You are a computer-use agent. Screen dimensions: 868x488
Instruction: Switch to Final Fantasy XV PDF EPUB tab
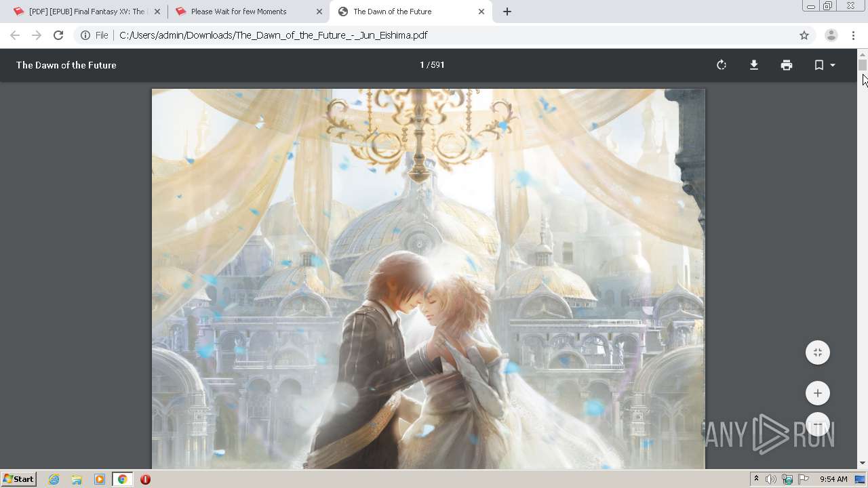click(87, 12)
